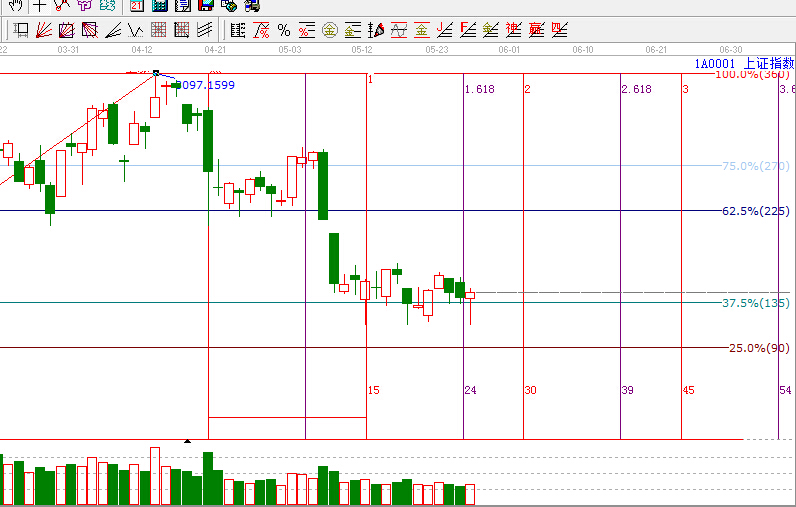The width and height of the screenshot is (796, 507).
Task: Click the small black triangle above volume panel
Action: pos(187,441)
